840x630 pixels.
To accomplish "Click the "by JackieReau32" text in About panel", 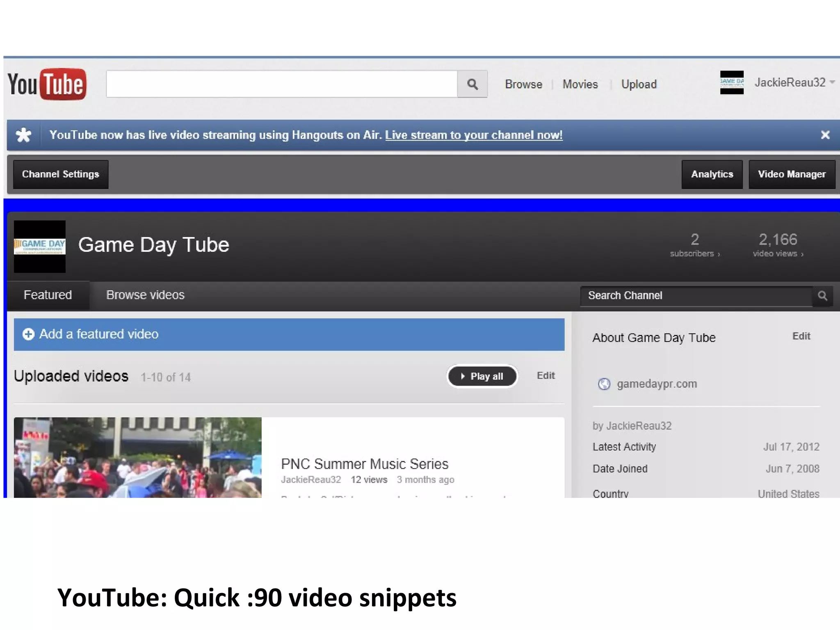I will (x=632, y=426).
